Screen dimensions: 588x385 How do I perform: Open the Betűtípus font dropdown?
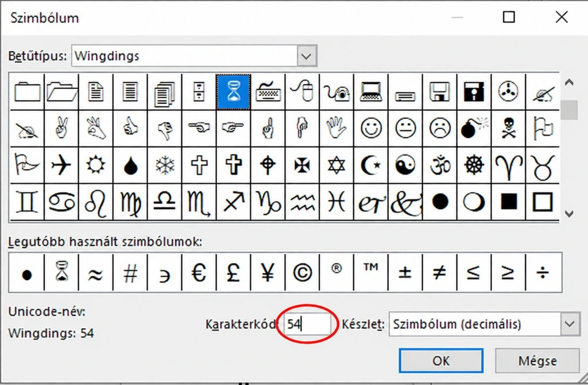tap(307, 56)
